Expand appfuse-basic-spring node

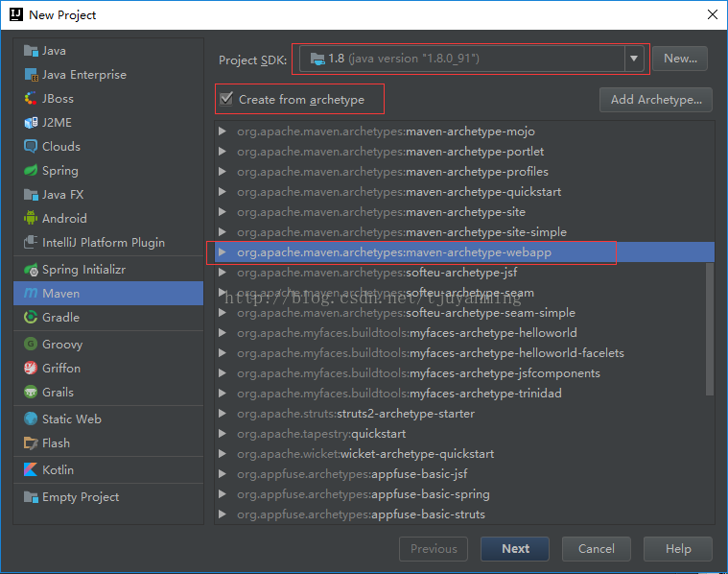point(223,494)
